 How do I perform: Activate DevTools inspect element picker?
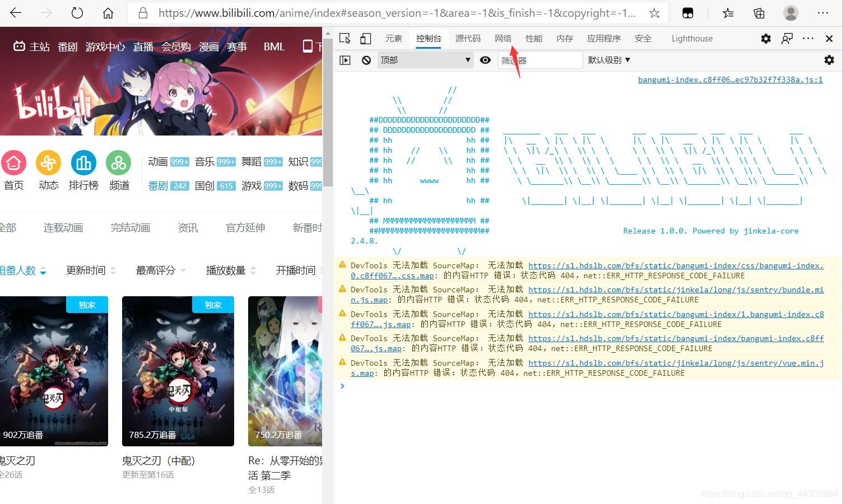coord(345,39)
